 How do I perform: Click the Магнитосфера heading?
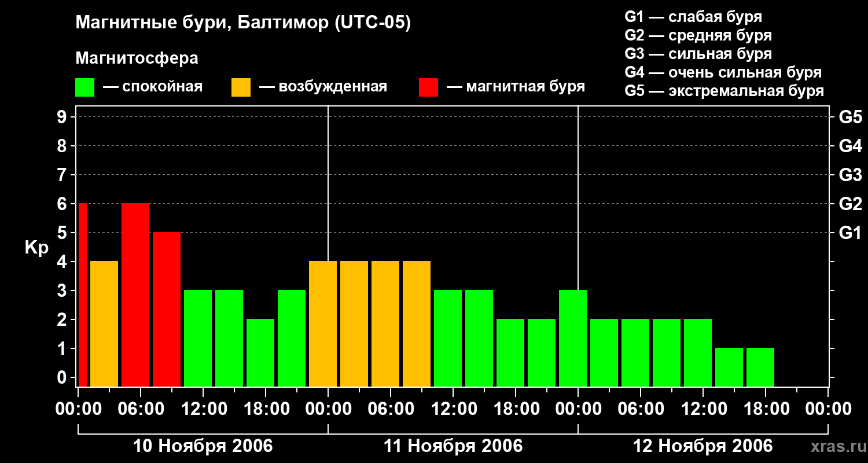point(137,58)
